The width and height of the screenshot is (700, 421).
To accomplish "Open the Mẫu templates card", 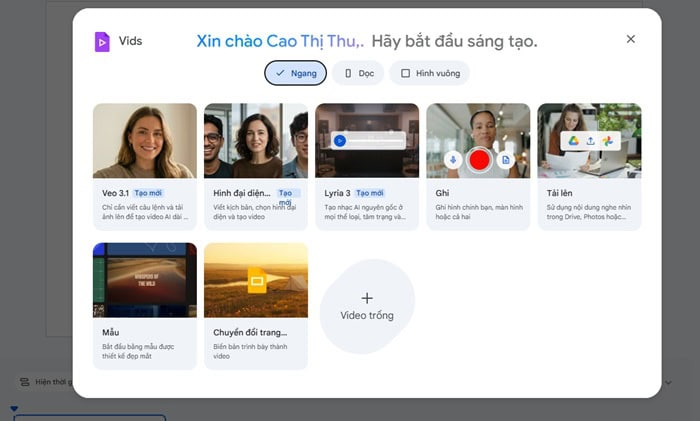I will tap(144, 305).
